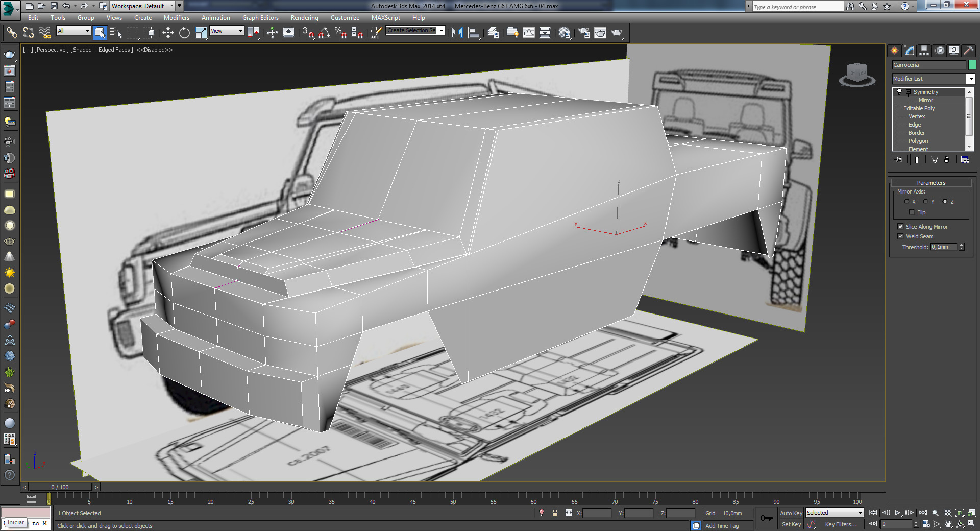
Task: Click the Play Animation button
Action: (x=898, y=513)
